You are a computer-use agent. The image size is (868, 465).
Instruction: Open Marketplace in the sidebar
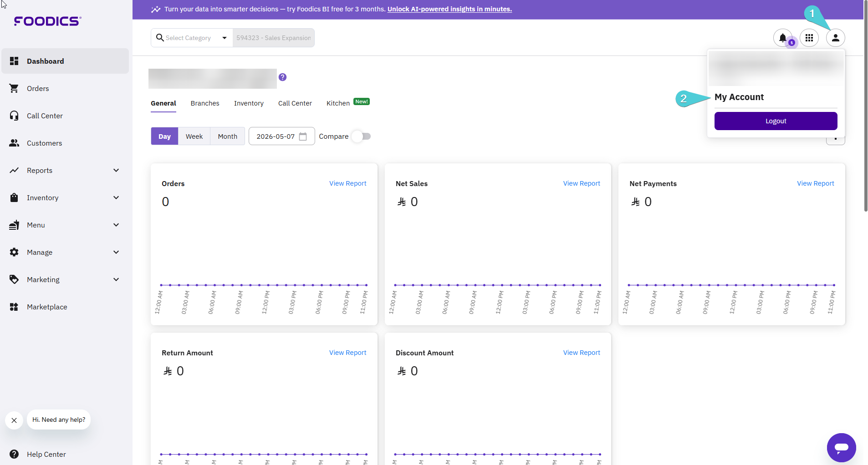coord(65,307)
